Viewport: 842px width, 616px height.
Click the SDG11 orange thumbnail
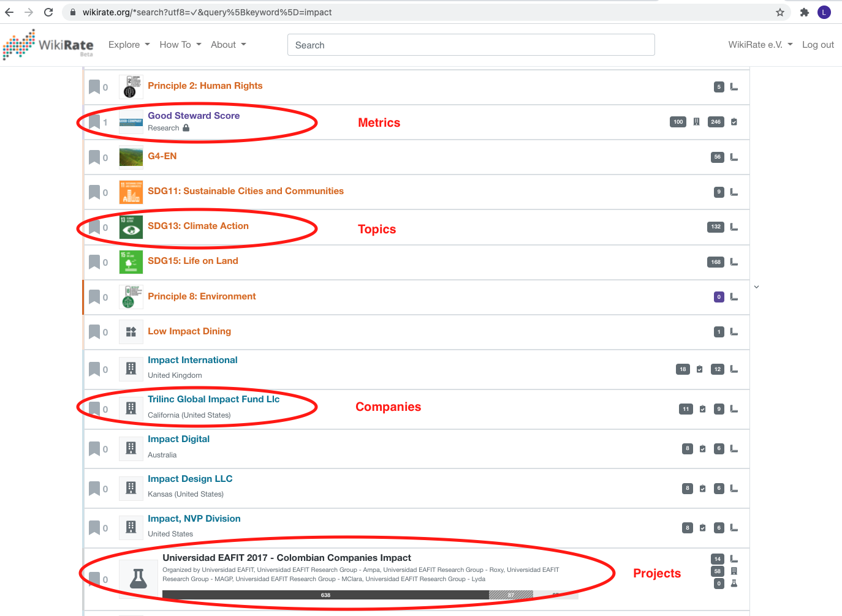(x=131, y=192)
